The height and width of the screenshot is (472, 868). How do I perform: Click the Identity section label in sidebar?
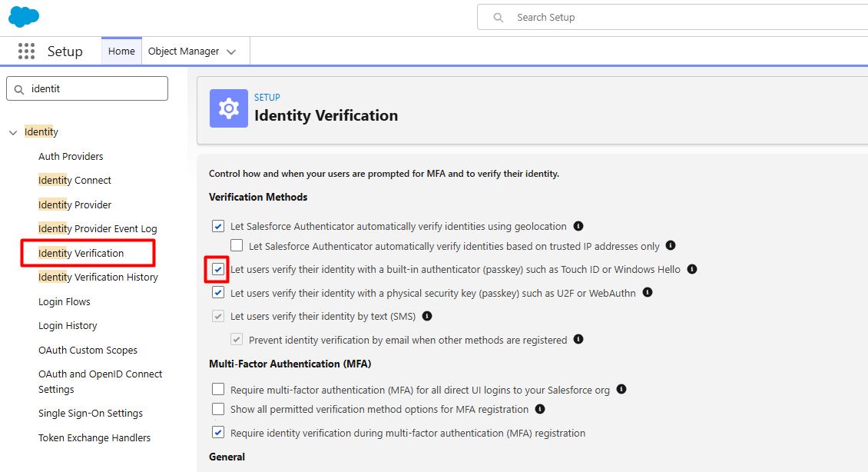41,132
